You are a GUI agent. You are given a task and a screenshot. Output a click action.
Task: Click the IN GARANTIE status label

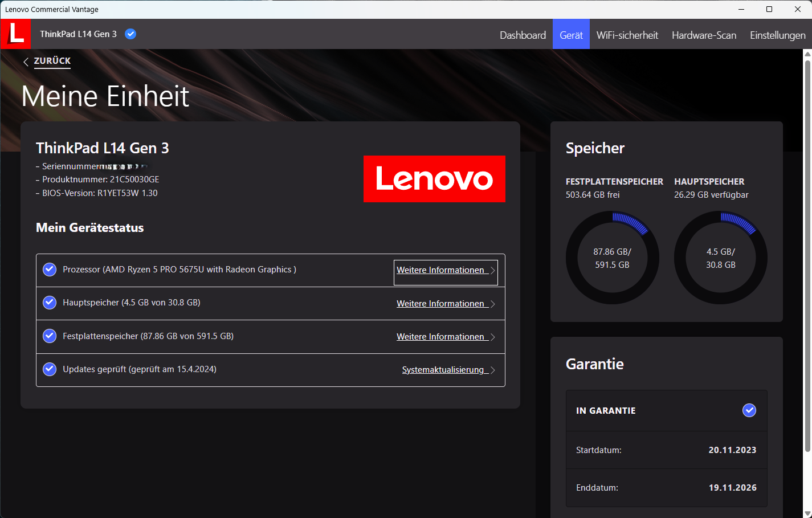[606, 411]
